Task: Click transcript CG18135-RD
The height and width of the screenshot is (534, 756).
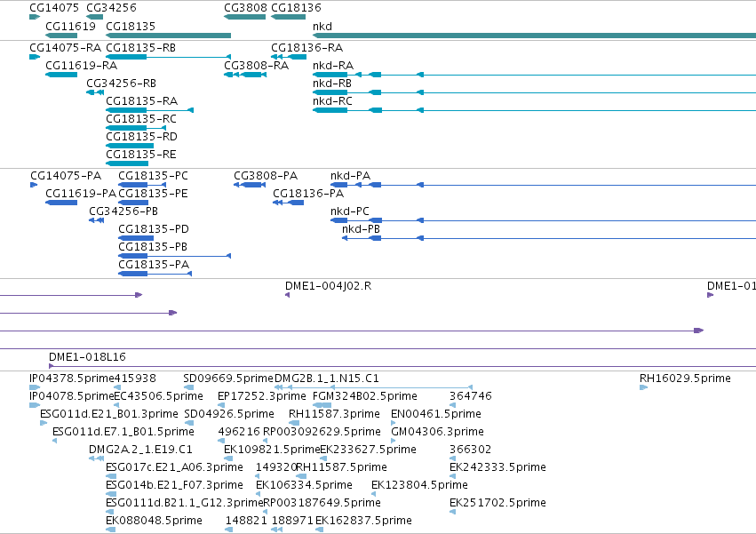Action: (x=130, y=146)
